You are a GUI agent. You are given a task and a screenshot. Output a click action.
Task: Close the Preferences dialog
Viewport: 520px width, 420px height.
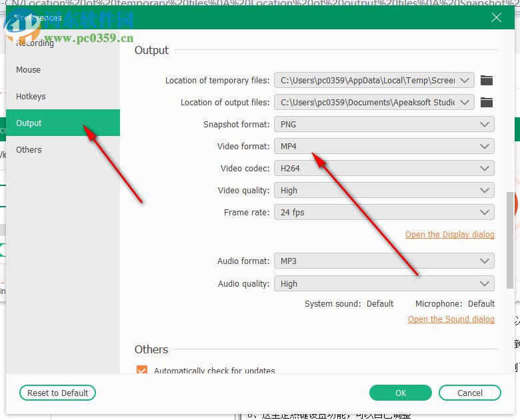[x=496, y=17]
